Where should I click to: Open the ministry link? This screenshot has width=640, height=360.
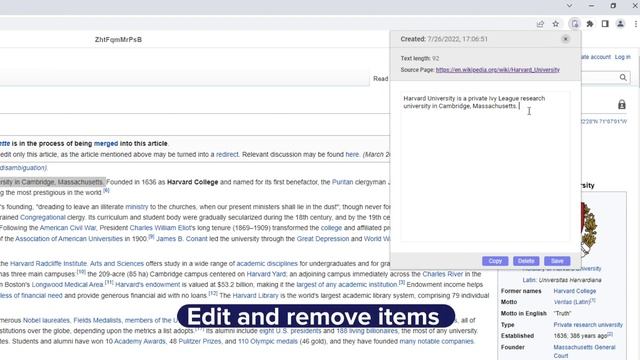[x=137, y=207]
